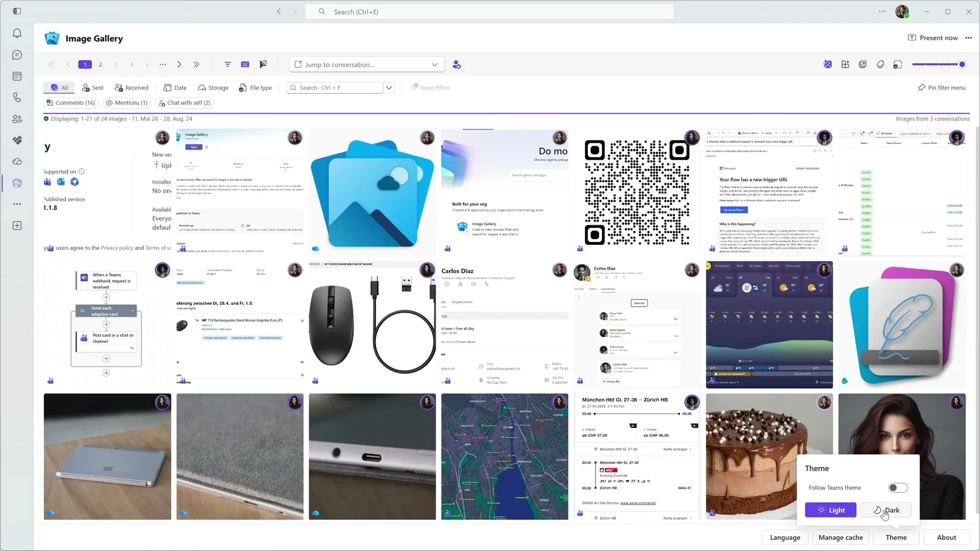Open Calls phone icon in sidebar
This screenshot has height=551, width=980.
(17, 97)
